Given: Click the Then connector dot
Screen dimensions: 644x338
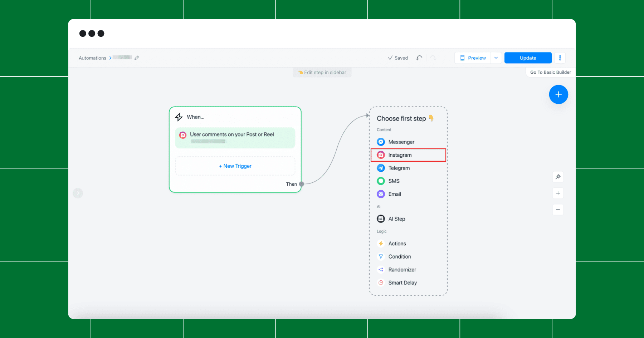Looking at the screenshot, I should click(302, 184).
